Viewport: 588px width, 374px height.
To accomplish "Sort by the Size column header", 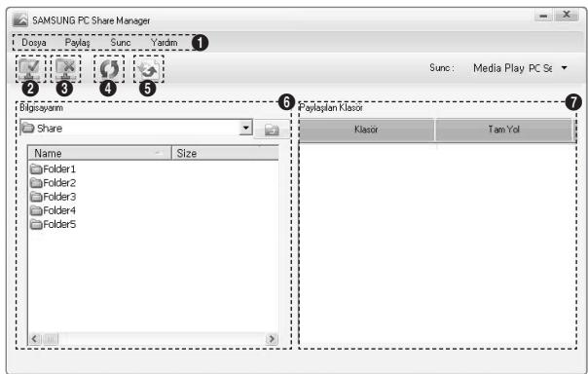I will [x=225, y=153].
